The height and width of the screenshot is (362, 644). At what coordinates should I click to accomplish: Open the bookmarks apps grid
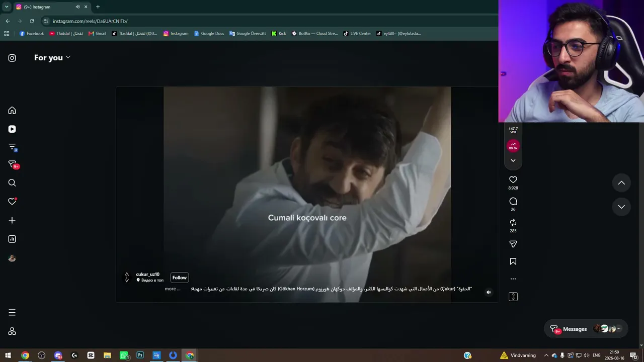click(7, 34)
